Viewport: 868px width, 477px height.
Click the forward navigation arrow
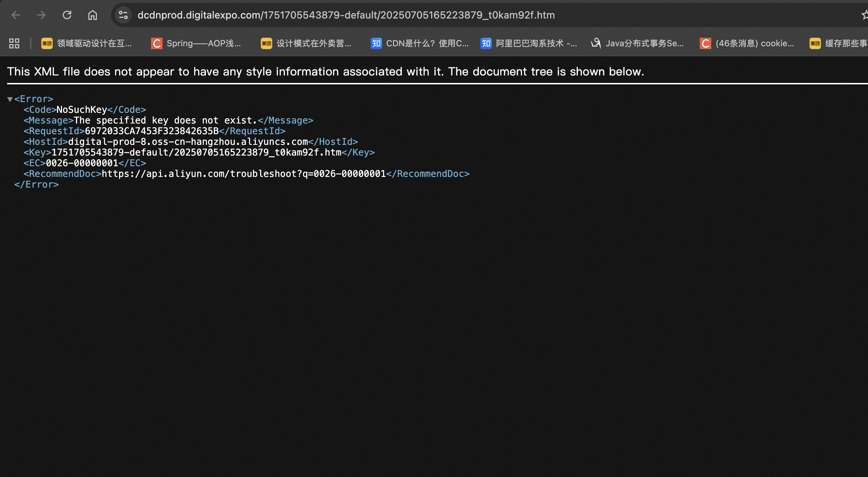point(41,15)
